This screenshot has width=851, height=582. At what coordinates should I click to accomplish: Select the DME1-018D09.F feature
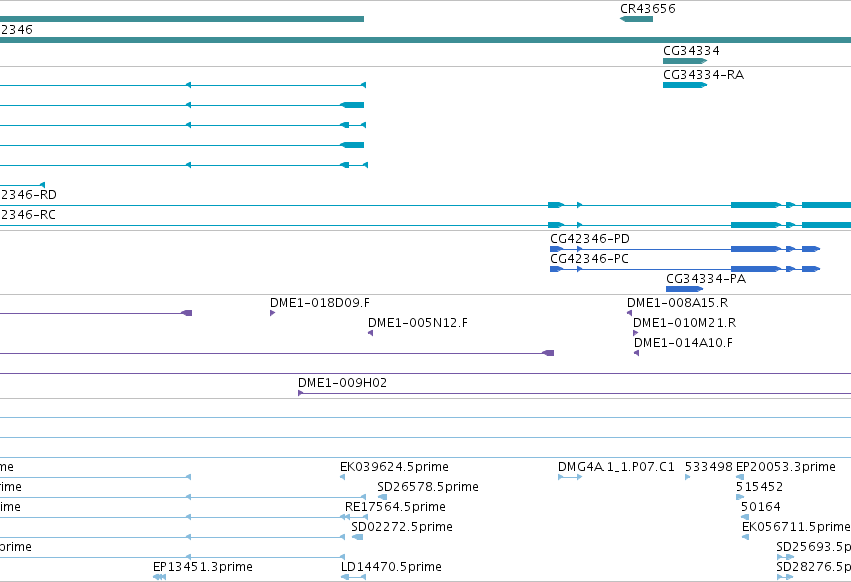tap(272, 313)
